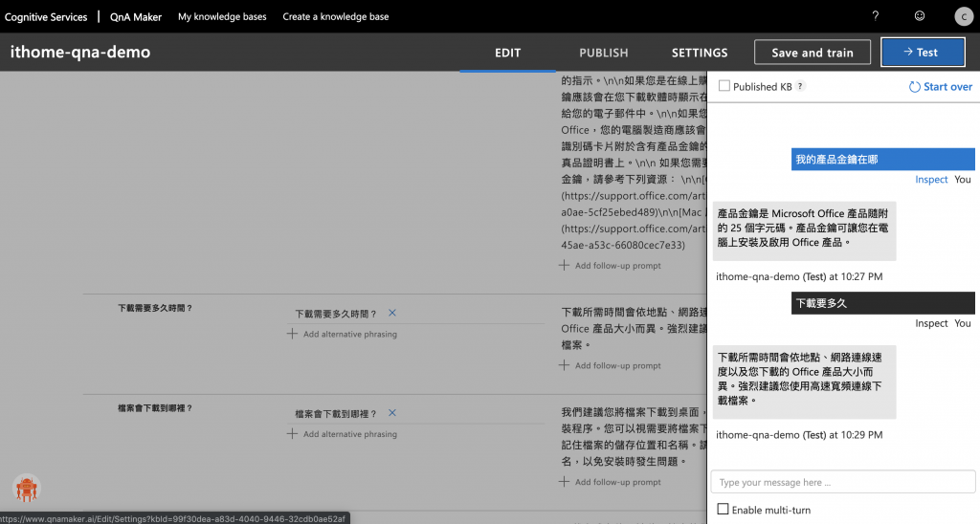Viewport: 980px width, 524px height.
Task: Click the ithome-qna-demo knowledge base title
Action: (80, 52)
